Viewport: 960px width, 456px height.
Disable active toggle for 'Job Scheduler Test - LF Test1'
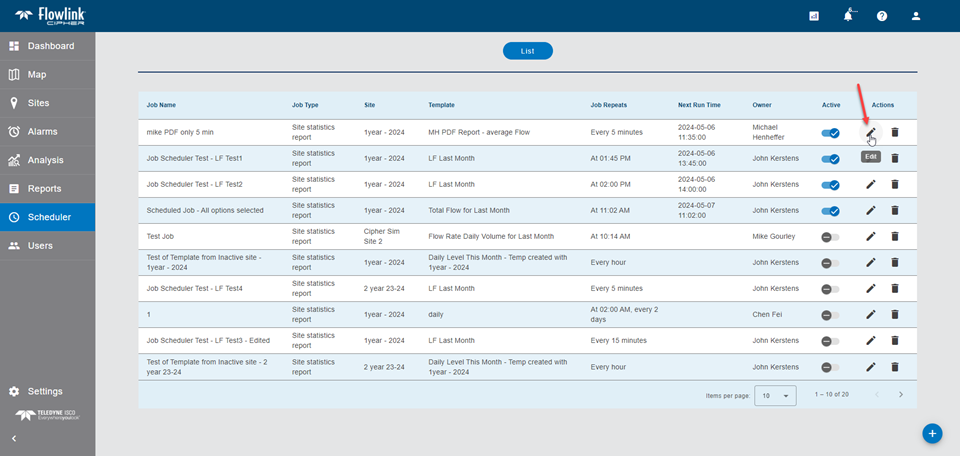point(830,158)
